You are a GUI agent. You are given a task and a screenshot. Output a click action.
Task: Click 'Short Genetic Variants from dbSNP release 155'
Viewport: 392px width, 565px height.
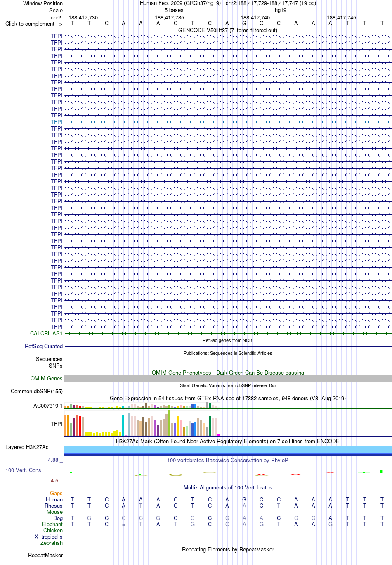tap(228, 385)
